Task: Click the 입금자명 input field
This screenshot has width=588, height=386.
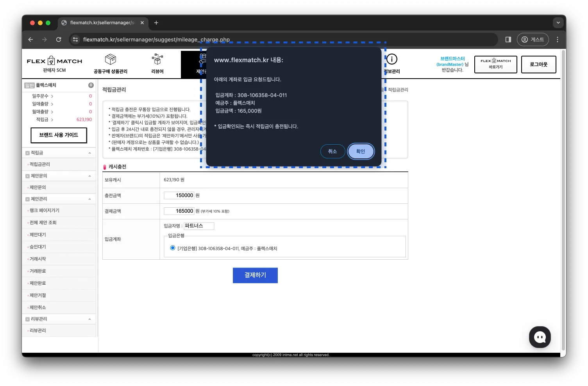Action: [199, 226]
